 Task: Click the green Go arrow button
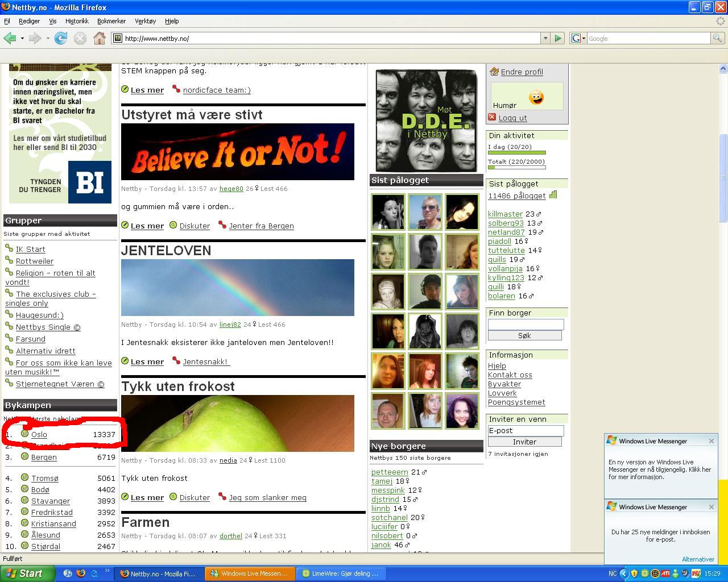558,38
